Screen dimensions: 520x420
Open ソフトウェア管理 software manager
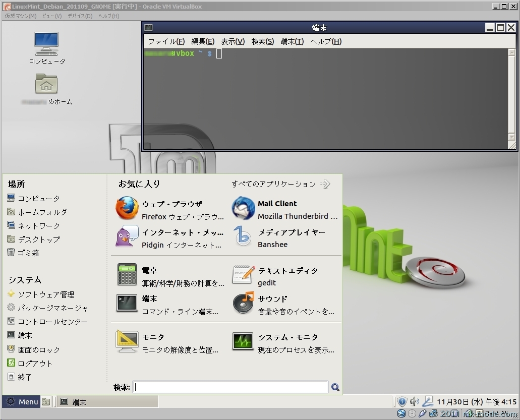[46, 294]
